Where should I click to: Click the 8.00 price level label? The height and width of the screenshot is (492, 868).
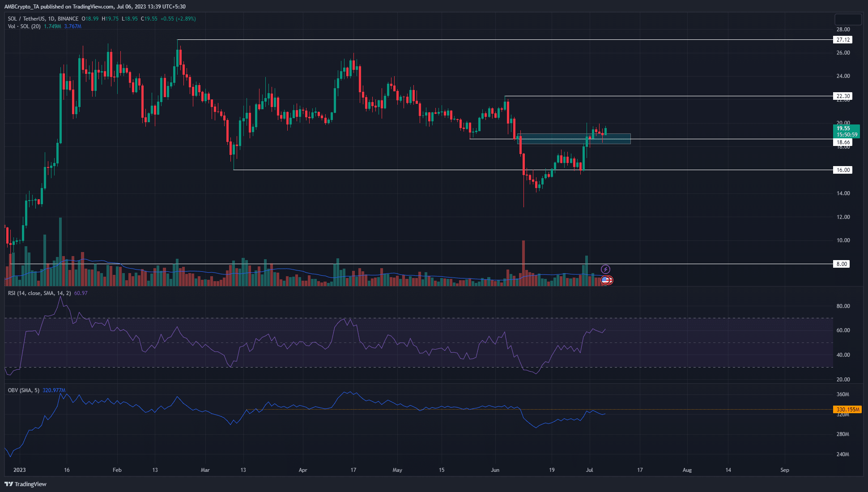[x=842, y=264]
